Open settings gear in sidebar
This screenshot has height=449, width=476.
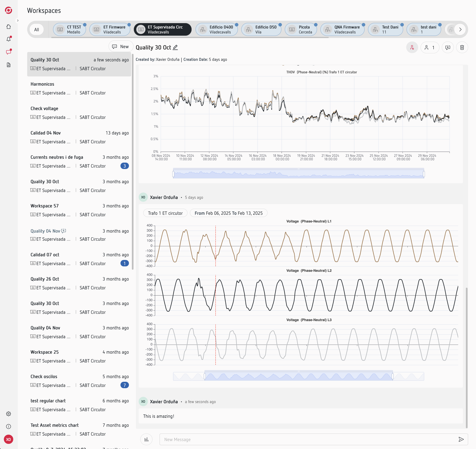pyautogui.click(x=9, y=414)
